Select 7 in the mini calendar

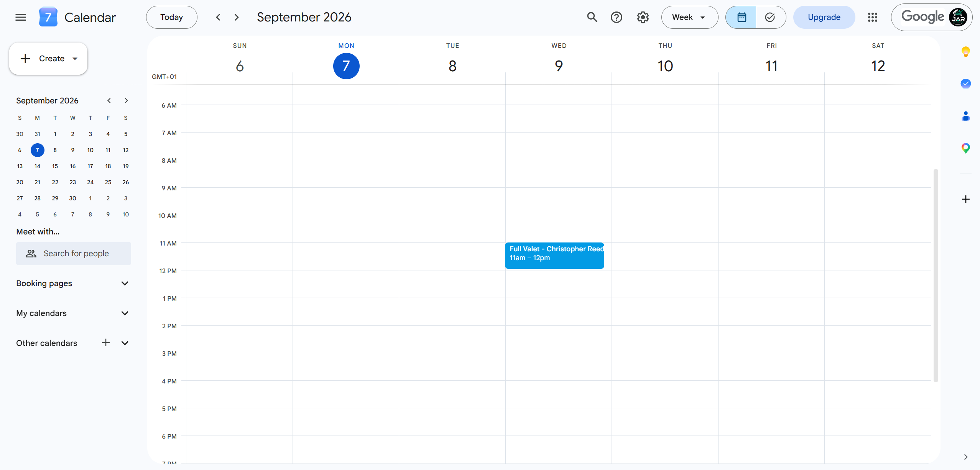coord(38,150)
